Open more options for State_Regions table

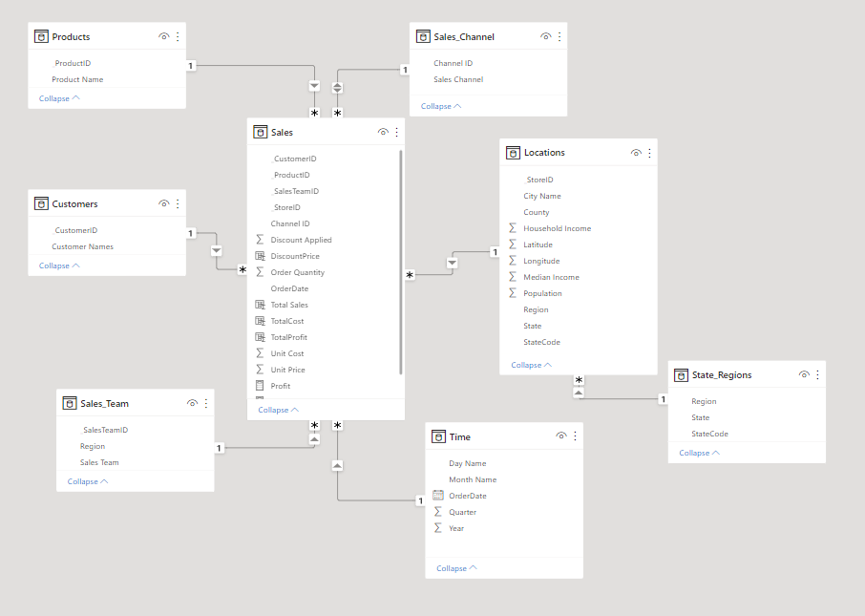point(817,375)
